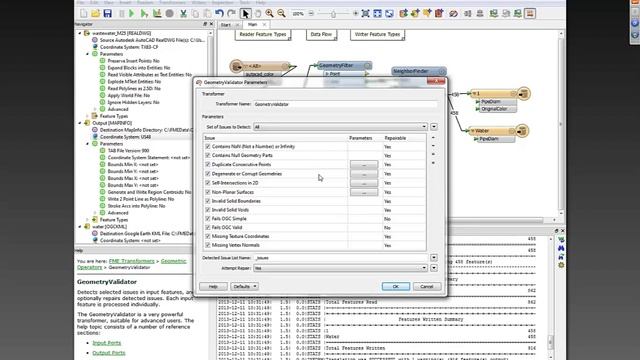
Task: Select the pan hand tool
Action: click(x=258, y=13)
